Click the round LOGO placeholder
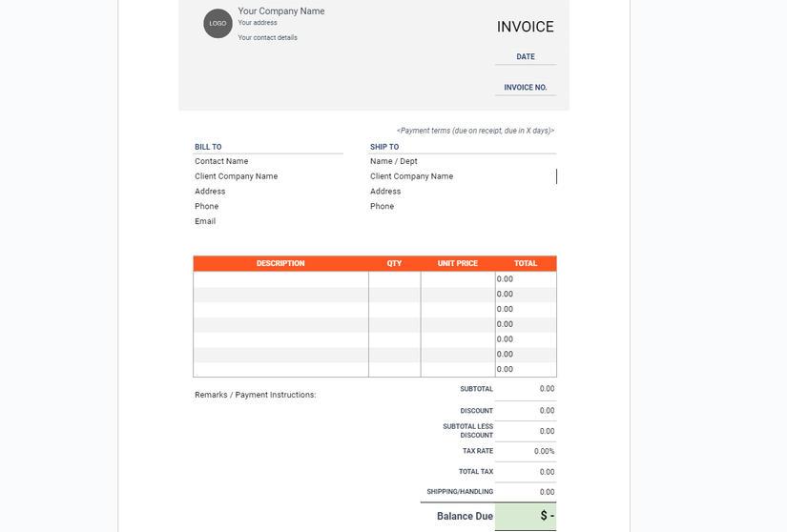 (x=217, y=23)
